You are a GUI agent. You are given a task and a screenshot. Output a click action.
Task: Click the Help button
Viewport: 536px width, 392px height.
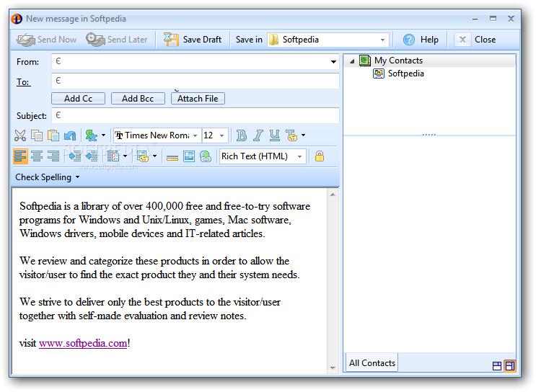coord(421,40)
